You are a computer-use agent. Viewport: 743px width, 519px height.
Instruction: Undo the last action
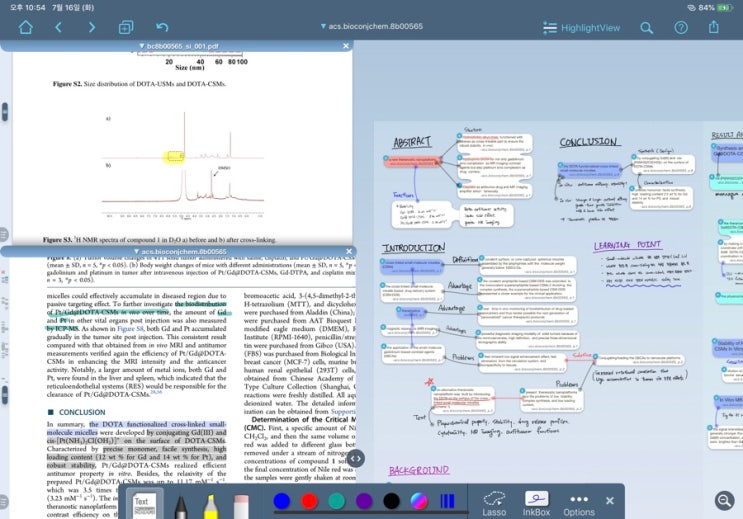tap(162, 27)
